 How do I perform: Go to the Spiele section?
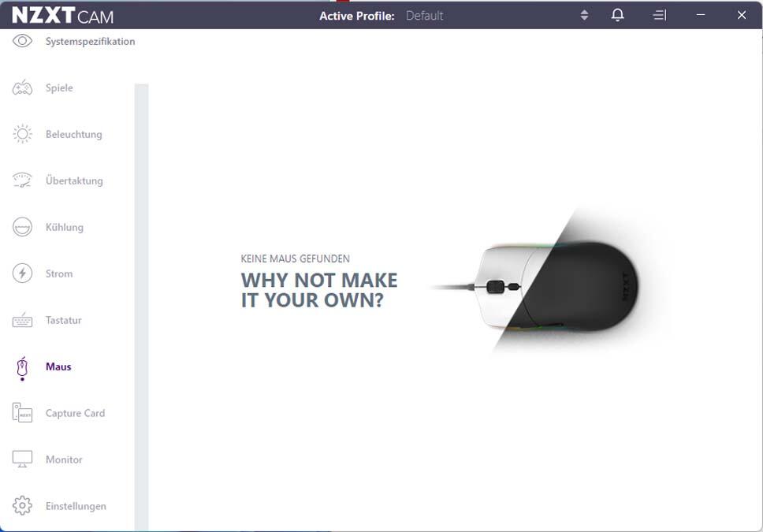pyautogui.click(x=59, y=87)
